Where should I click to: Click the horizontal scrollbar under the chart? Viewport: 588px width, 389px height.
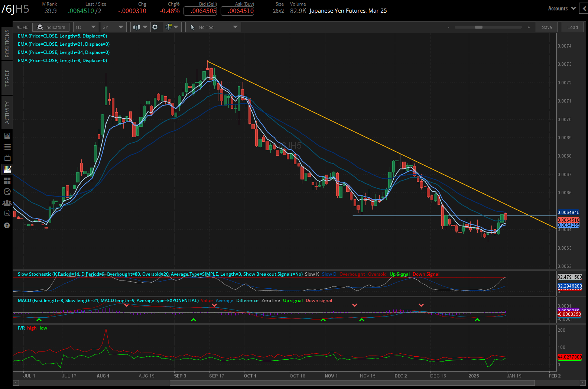coord(352,383)
